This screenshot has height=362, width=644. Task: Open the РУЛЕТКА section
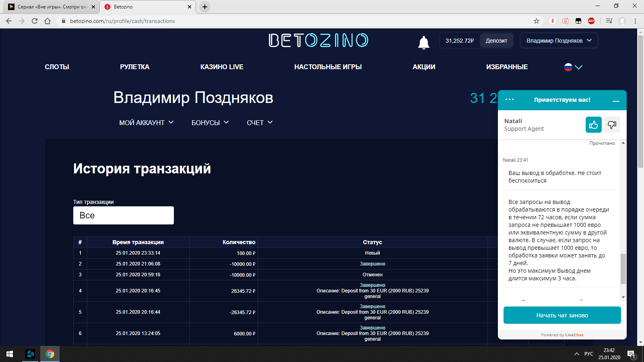pyautogui.click(x=134, y=67)
